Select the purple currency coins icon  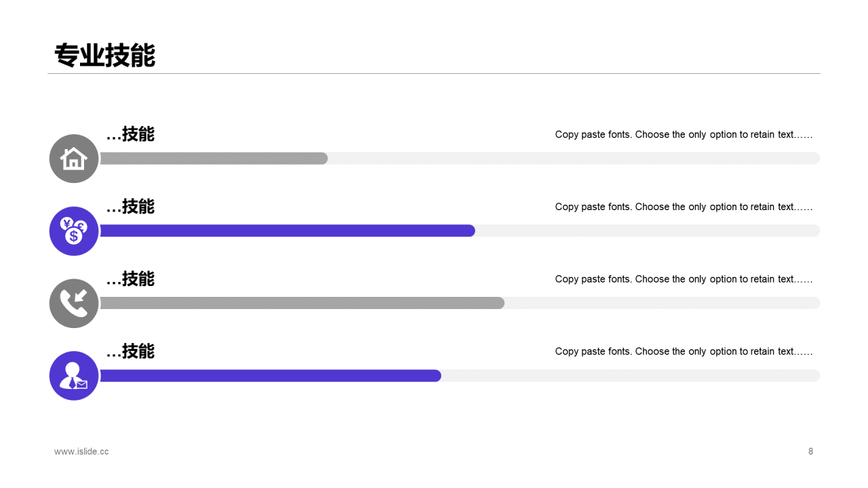(x=74, y=231)
